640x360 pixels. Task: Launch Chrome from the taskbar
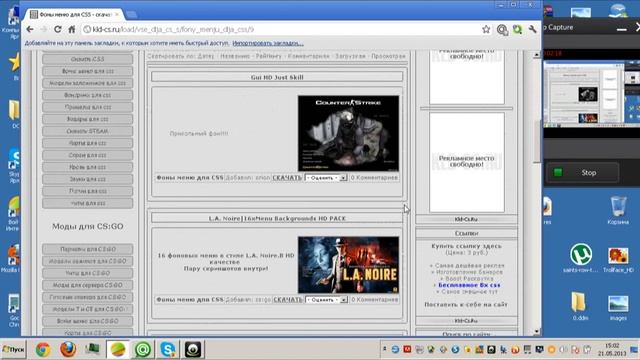(x=43, y=349)
